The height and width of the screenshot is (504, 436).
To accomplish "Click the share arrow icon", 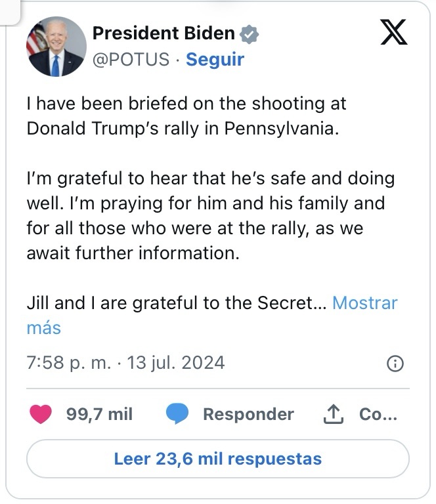I will tap(335, 414).
